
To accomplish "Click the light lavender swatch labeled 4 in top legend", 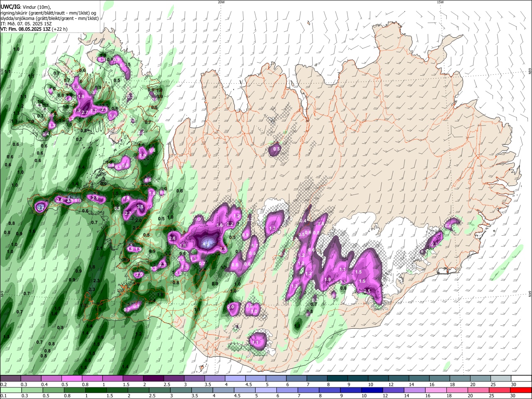I will 235,379.
